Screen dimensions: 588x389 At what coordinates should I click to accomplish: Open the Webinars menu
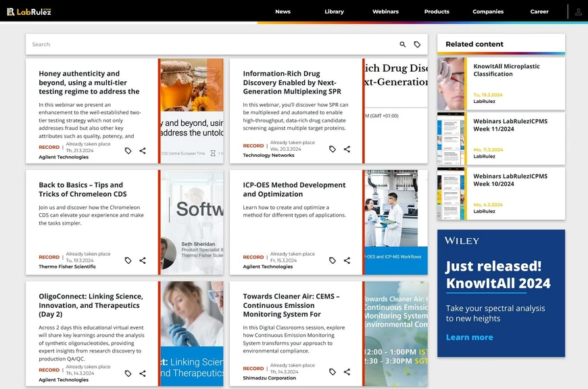(x=385, y=12)
